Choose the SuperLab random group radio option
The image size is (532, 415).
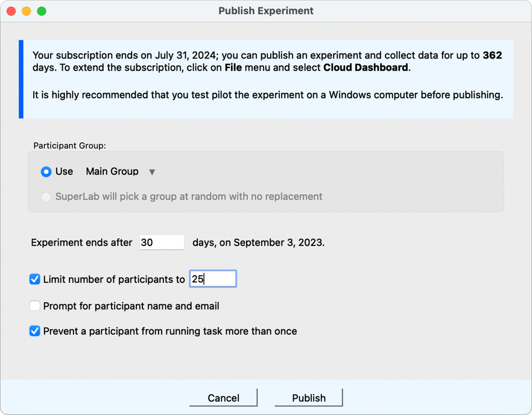[x=46, y=197]
